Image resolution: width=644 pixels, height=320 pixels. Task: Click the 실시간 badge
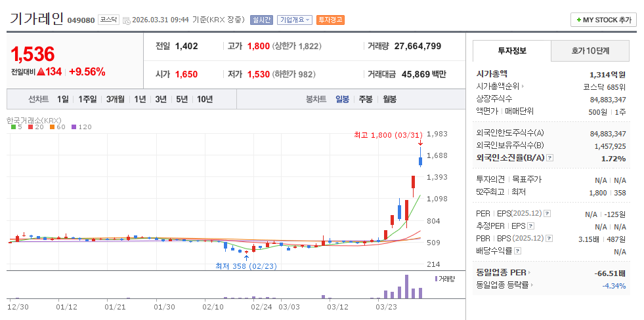pos(261,20)
